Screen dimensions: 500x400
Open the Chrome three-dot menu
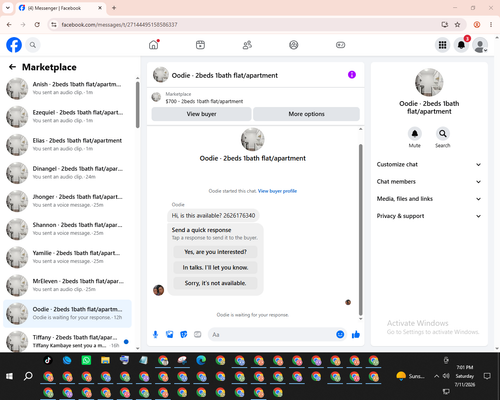(x=491, y=25)
